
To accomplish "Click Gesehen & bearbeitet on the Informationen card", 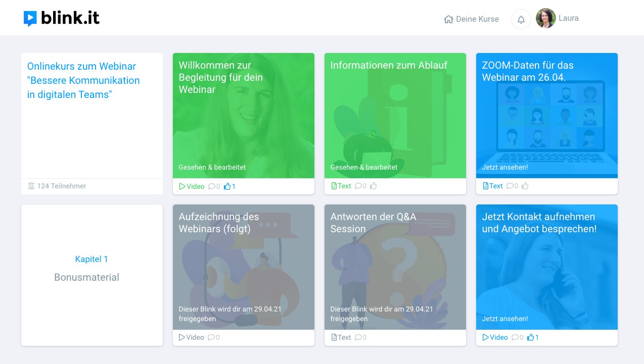I will pos(364,167).
